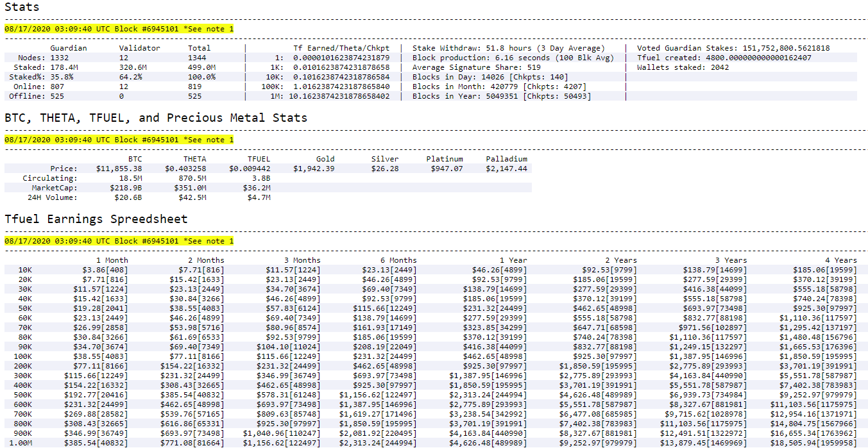Select Palladium price $2,147.44
This screenshot has height=448, width=868.
coord(507,169)
